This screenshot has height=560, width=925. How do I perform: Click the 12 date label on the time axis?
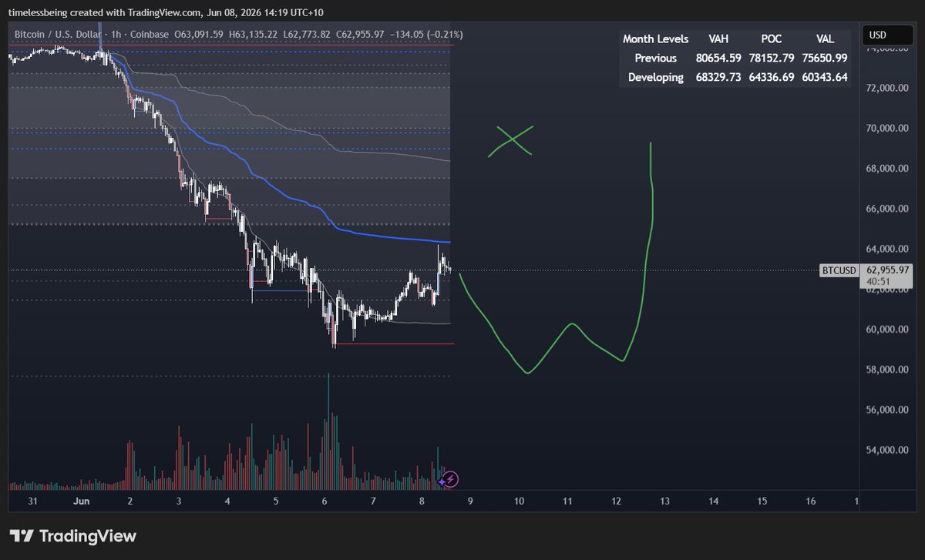[x=616, y=501]
